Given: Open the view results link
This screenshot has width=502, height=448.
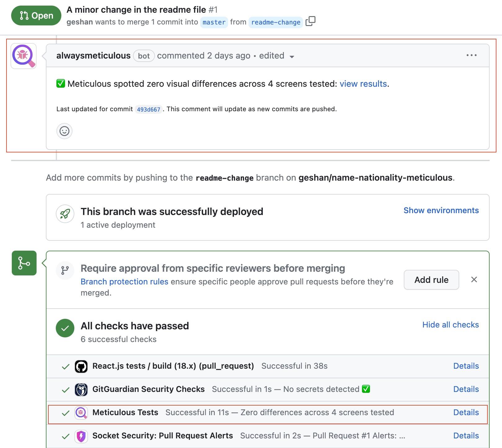Looking at the screenshot, I should (363, 84).
